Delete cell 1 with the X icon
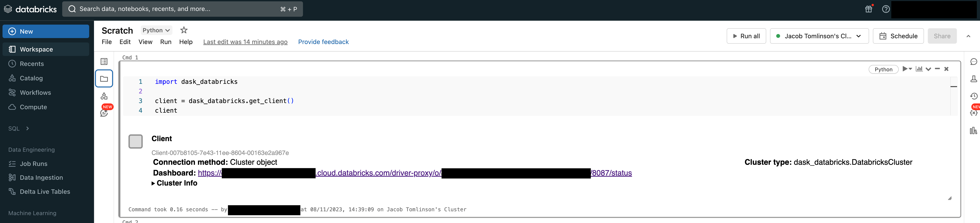This screenshot has height=223, width=980. (x=946, y=69)
